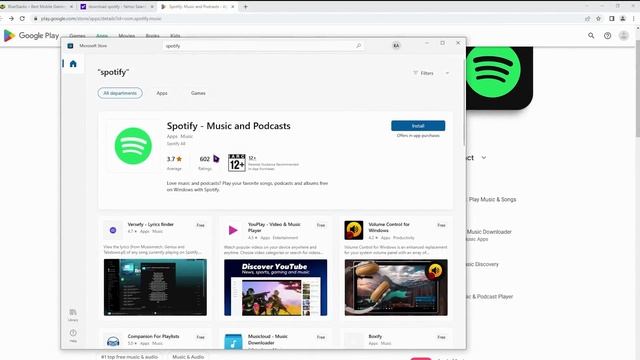
Task: Click the Google Play logo in Chrome
Action: point(31,36)
